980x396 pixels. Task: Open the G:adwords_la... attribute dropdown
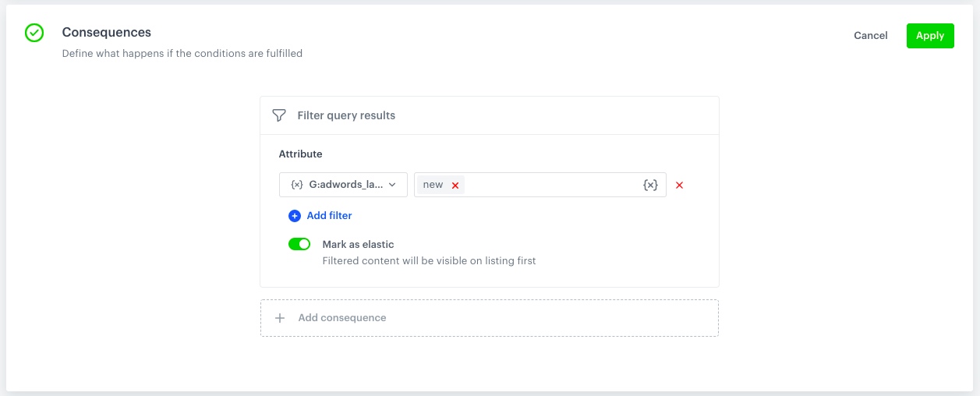click(x=344, y=185)
